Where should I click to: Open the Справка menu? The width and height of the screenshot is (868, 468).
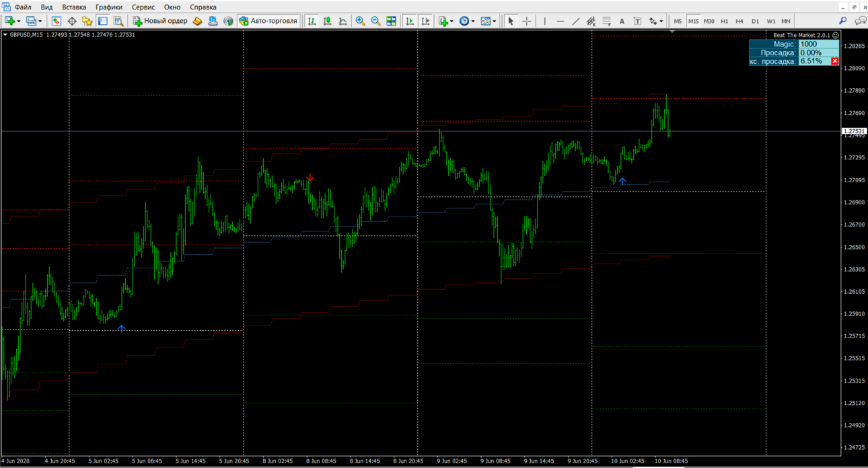point(203,7)
